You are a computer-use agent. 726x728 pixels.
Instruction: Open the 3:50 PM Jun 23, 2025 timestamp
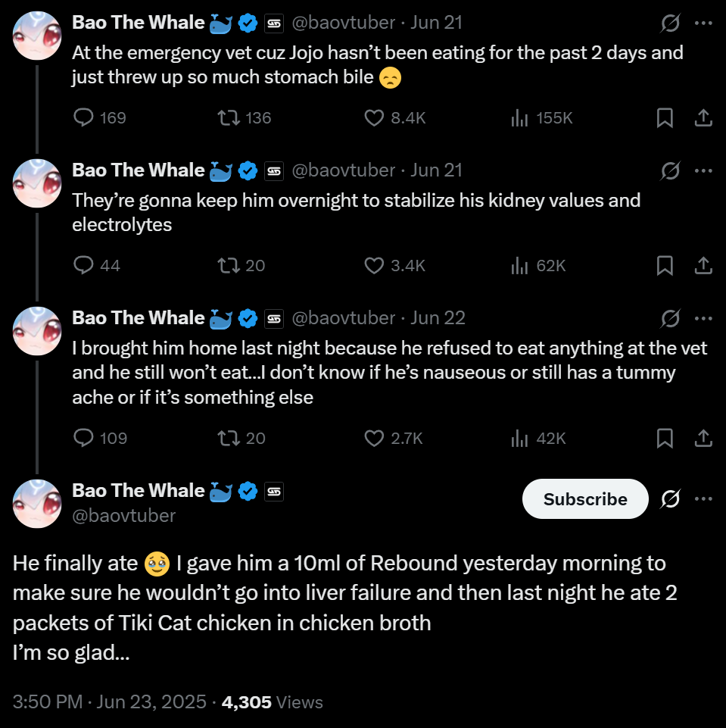110,701
